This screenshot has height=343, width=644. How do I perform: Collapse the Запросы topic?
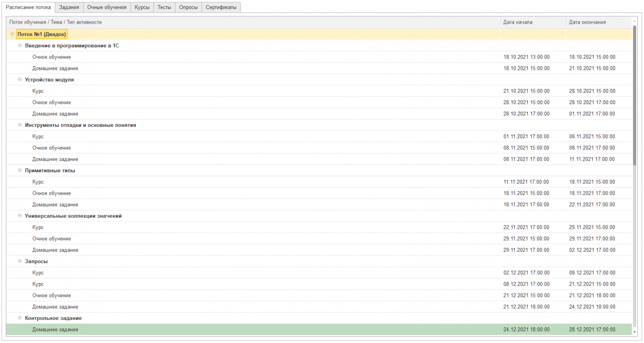[x=19, y=262]
